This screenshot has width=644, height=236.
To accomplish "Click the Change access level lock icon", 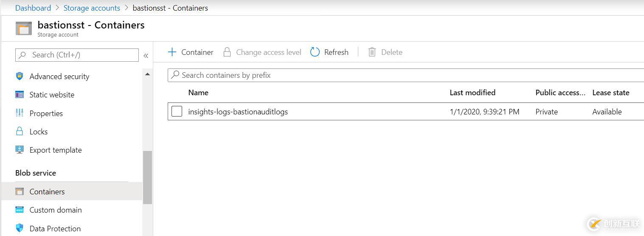I will click(227, 52).
